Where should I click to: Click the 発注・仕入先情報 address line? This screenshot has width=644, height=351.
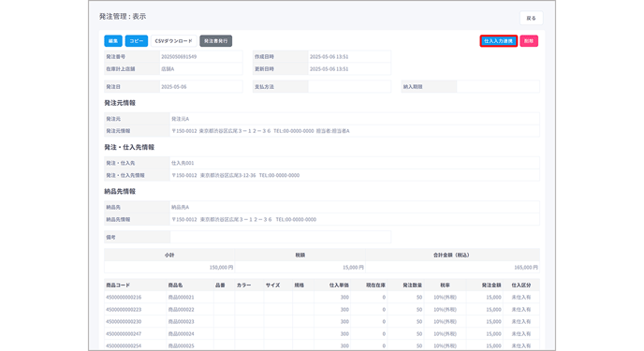click(x=235, y=175)
